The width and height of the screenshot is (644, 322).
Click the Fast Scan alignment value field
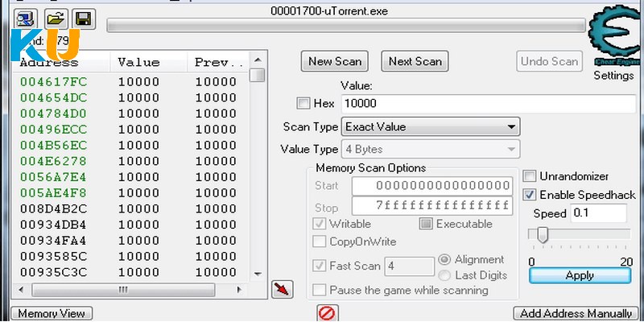(x=409, y=266)
